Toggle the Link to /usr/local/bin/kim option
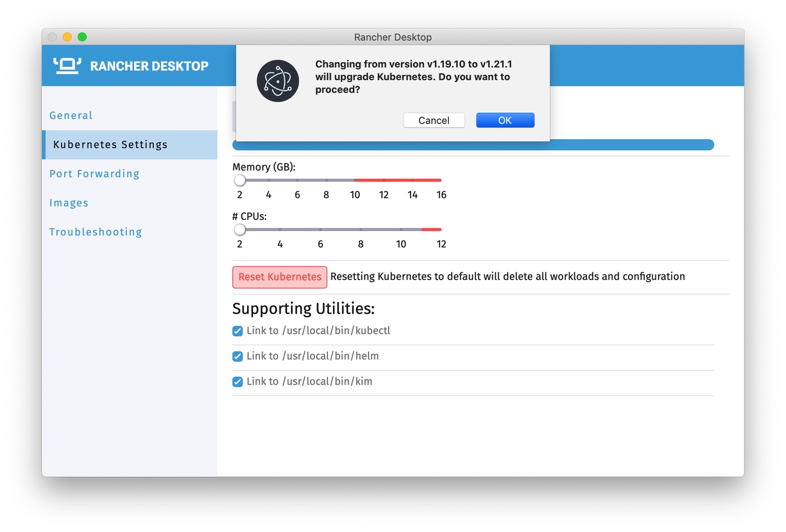The width and height of the screenshot is (786, 532). tap(237, 382)
